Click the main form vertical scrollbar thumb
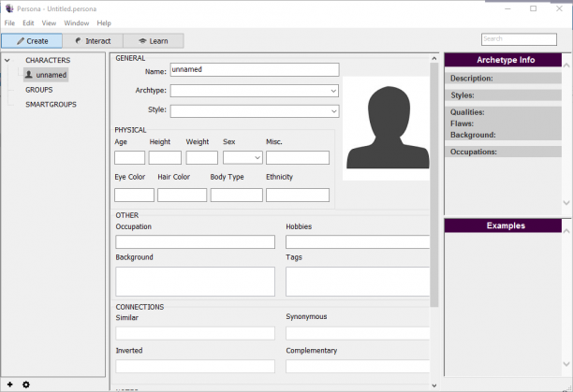 pos(434,184)
